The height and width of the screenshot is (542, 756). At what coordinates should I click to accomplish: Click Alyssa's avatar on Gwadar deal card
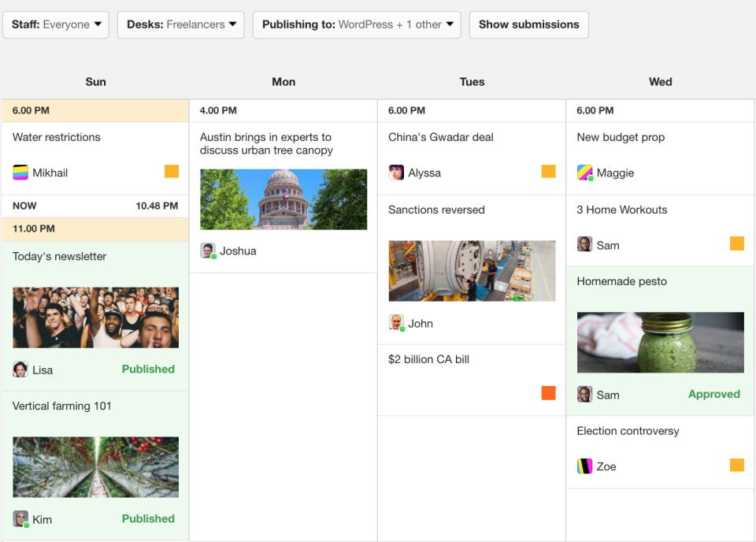[396, 173]
